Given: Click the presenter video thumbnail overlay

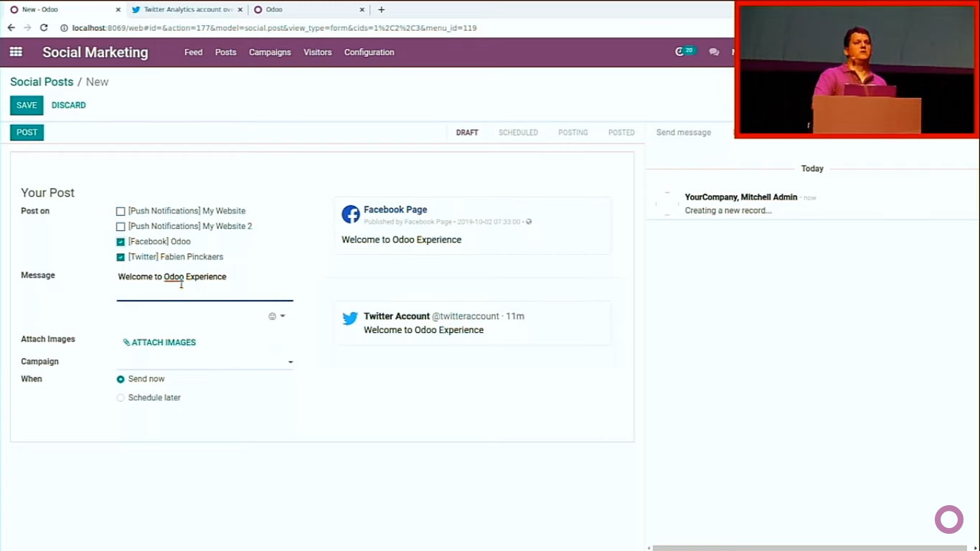Looking at the screenshot, I should tap(857, 69).
